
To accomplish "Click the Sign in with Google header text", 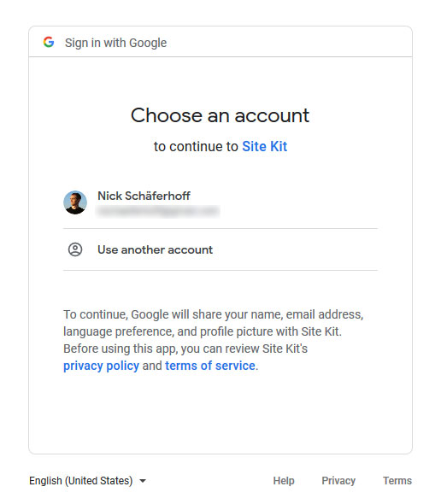I will [115, 43].
